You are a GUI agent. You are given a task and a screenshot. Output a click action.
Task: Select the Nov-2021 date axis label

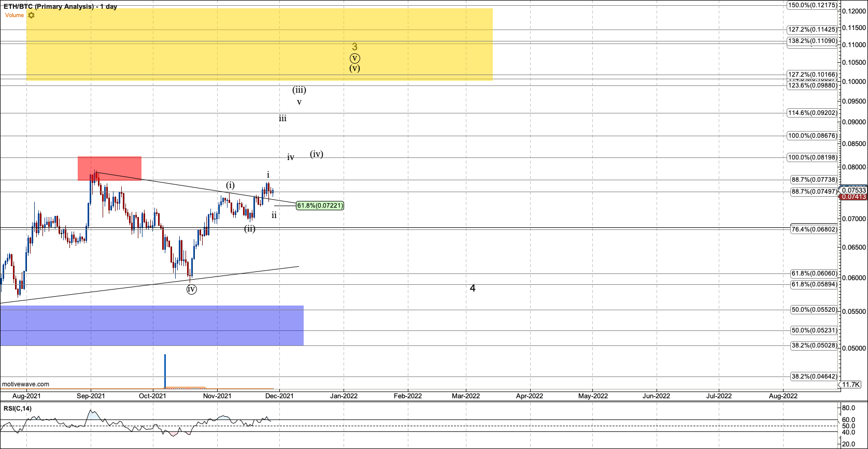217,396
